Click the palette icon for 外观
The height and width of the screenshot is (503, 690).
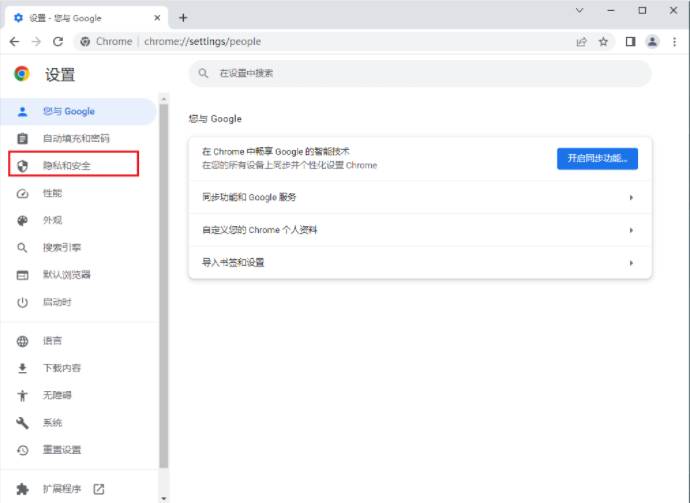tap(22, 220)
